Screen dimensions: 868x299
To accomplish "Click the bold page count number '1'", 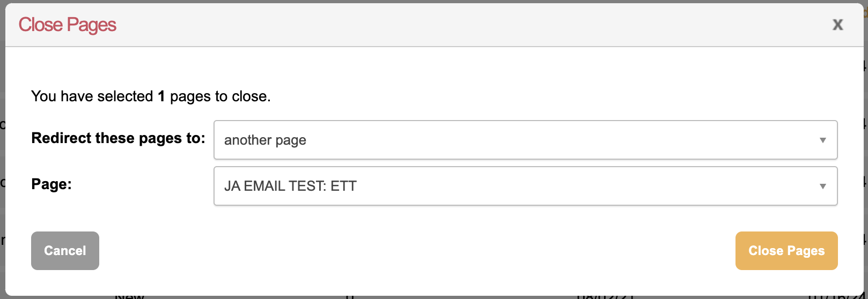I will click(161, 96).
